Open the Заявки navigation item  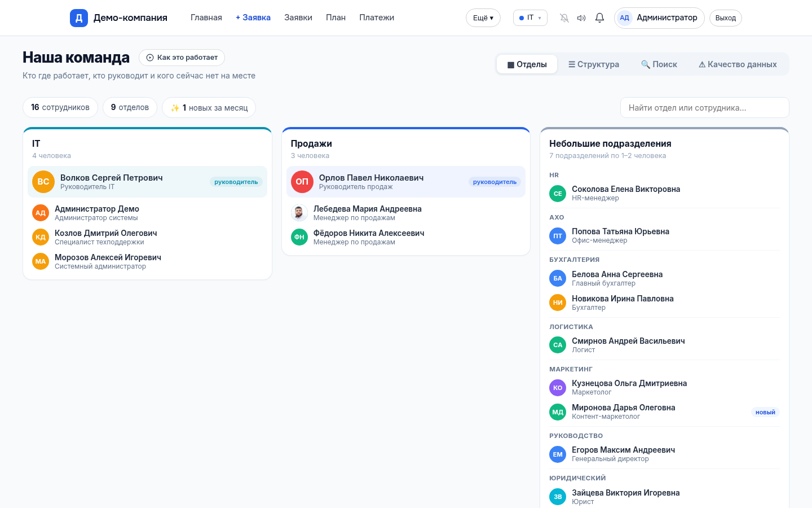pyautogui.click(x=298, y=17)
